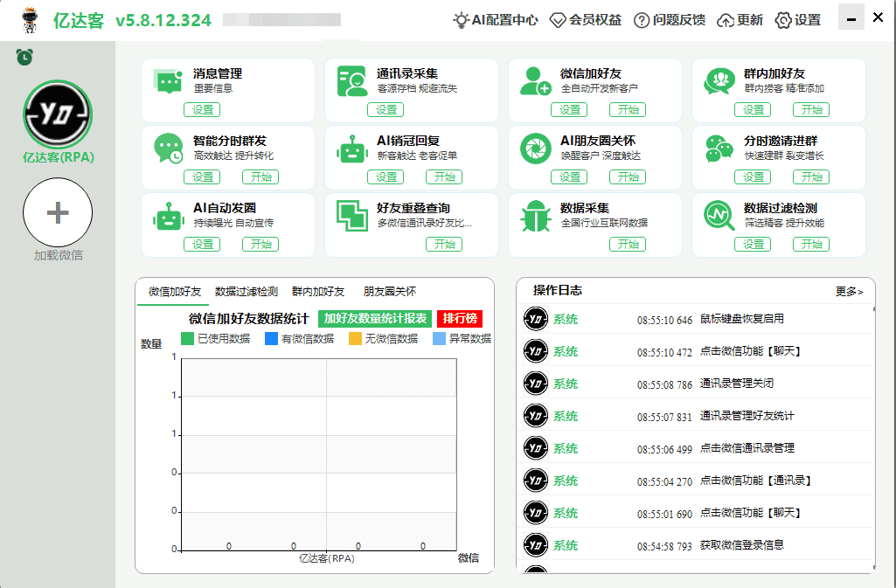Image resolution: width=896 pixels, height=588 pixels.
Task: Switch to the 微信加好友 chart tab
Action: 174,292
